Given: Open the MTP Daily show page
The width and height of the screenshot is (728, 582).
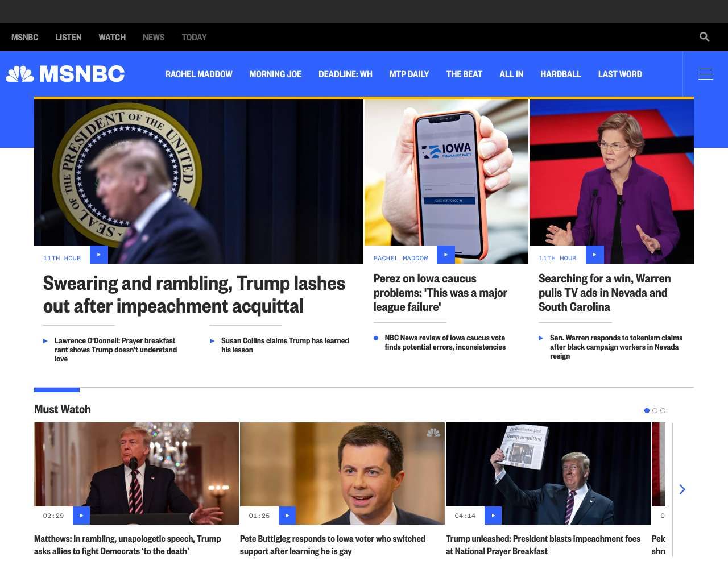Looking at the screenshot, I should (409, 74).
